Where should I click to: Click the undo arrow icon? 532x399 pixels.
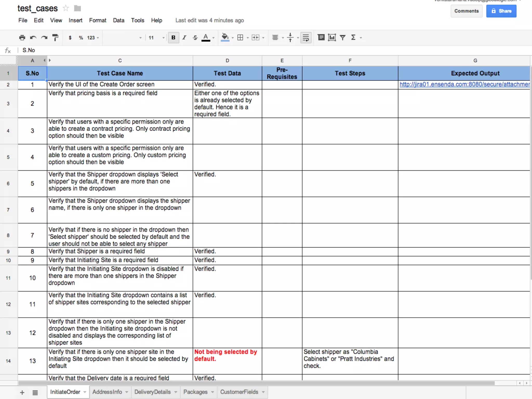point(33,38)
